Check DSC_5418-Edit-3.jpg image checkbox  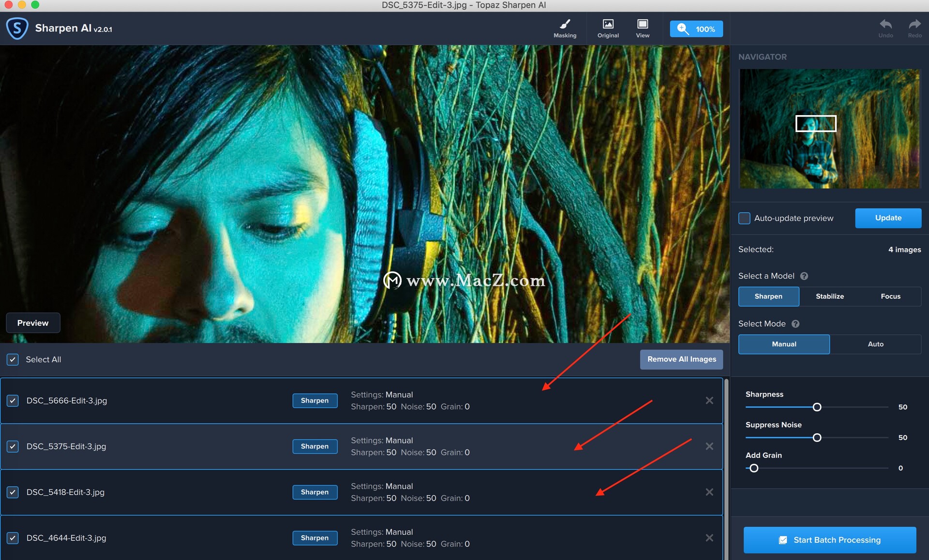(x=12, y=492)
